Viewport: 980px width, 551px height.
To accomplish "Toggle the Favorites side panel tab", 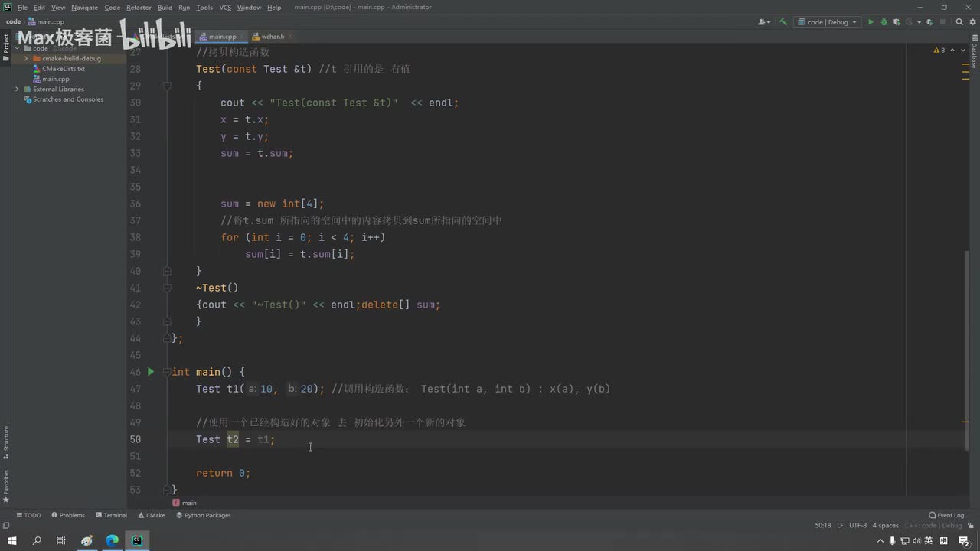I will 6,485.
